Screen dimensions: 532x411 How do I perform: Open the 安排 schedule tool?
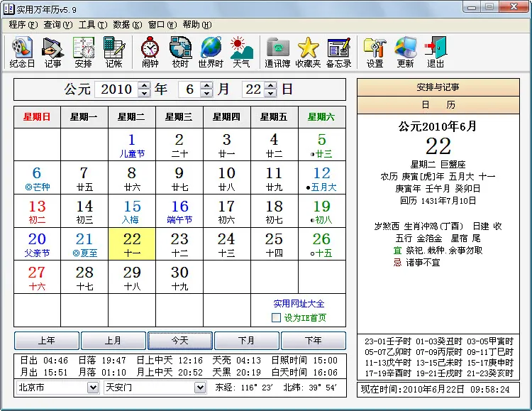tap(84, 53)
